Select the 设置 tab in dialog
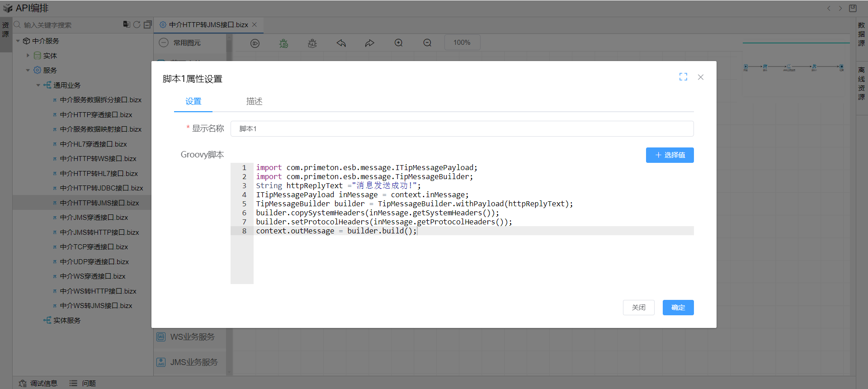The image size is (868, 389). pos(193,101)
